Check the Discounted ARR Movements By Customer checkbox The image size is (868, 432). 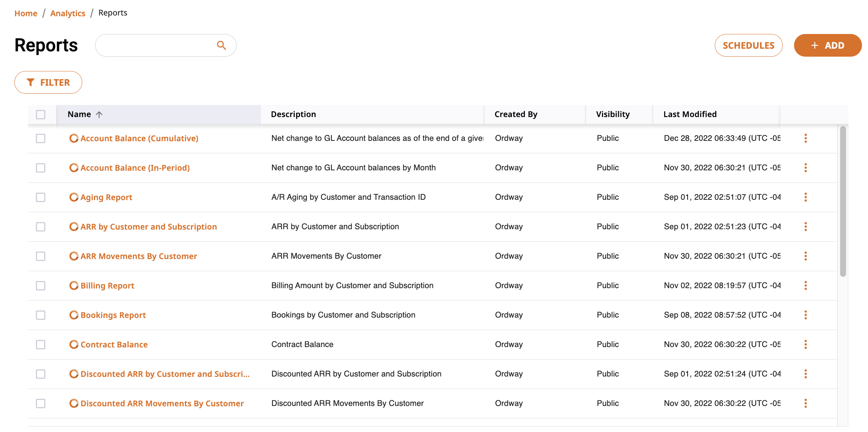click(x=41, y=403)
